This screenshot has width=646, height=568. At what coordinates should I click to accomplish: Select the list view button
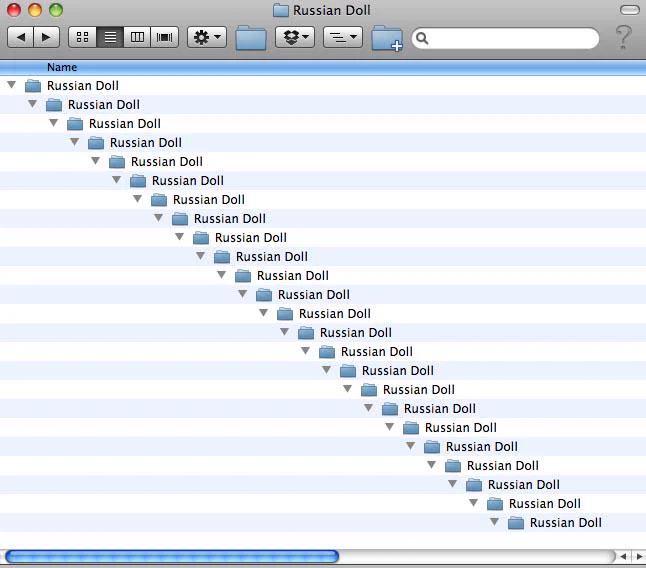[x=110, y=37]
